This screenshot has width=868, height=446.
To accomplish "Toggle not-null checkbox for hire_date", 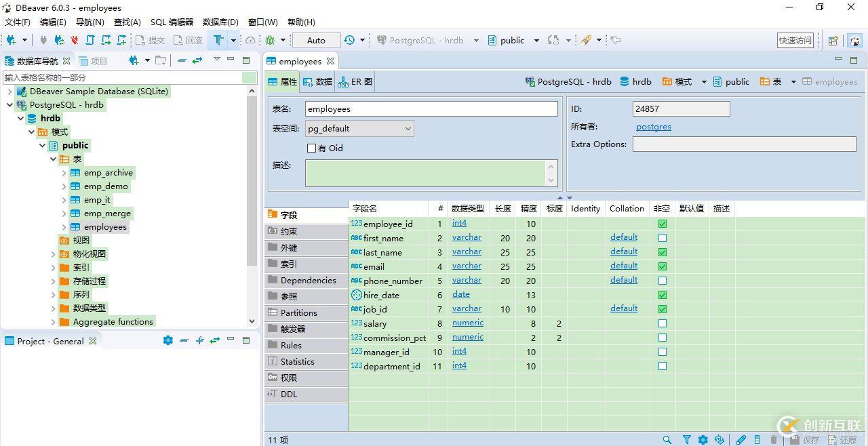I will pyautogui.click(x=663, y=295).
